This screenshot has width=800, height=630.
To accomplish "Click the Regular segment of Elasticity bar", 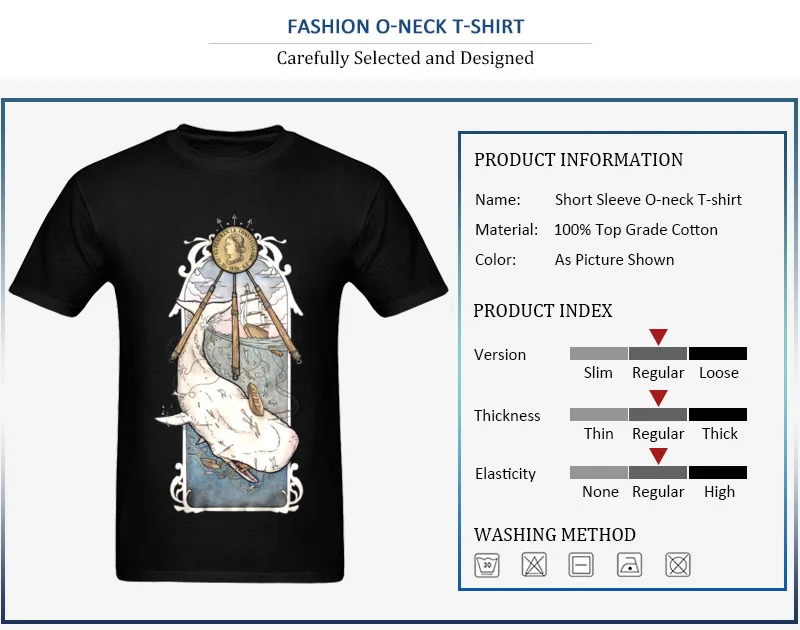I will click(658, 472).
